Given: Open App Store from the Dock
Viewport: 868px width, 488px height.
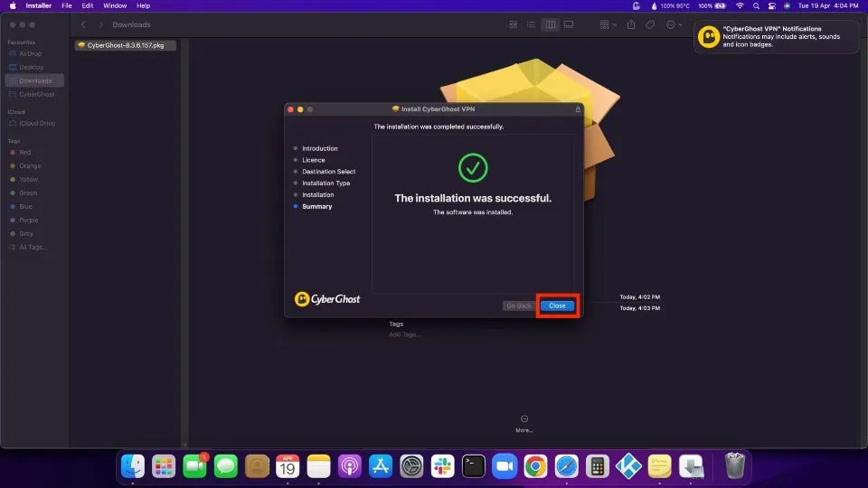Looking at the screenshot, I should pyautogui.click(x=381, y=466).
